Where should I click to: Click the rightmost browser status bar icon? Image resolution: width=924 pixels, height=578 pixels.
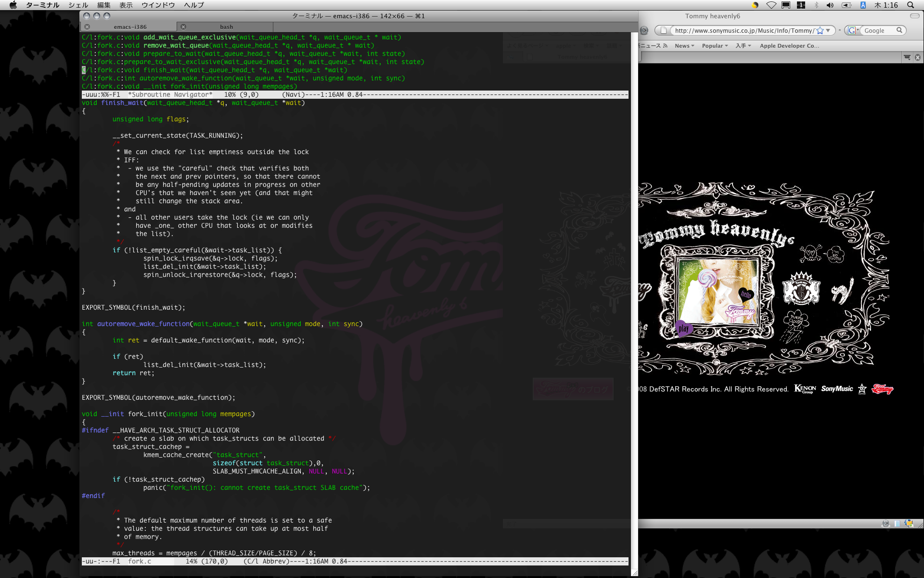point(909,524)
